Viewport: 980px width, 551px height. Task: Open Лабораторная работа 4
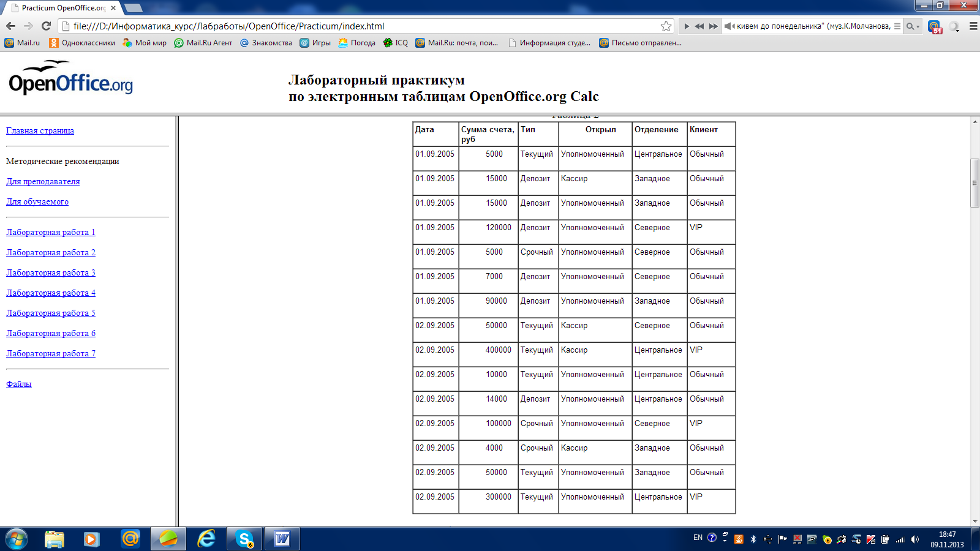[51, 293]
